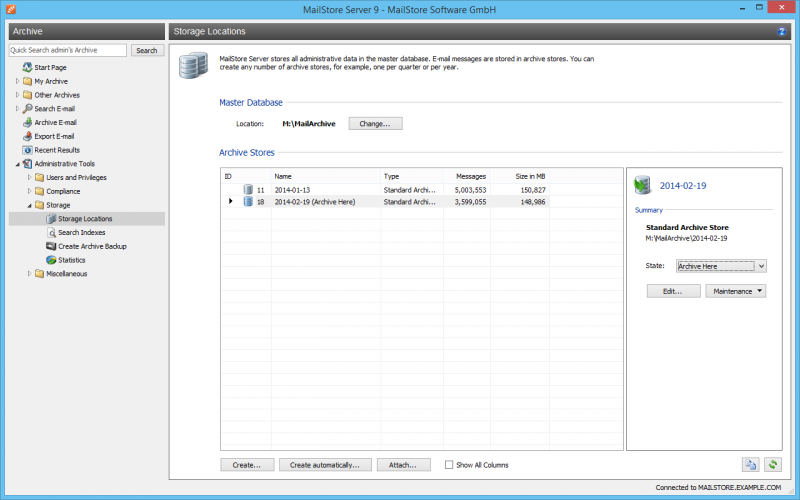This screenshot has width=800, height=500.
Task: Open the Maintenance dropdown button
Action: tap(736, 291)
